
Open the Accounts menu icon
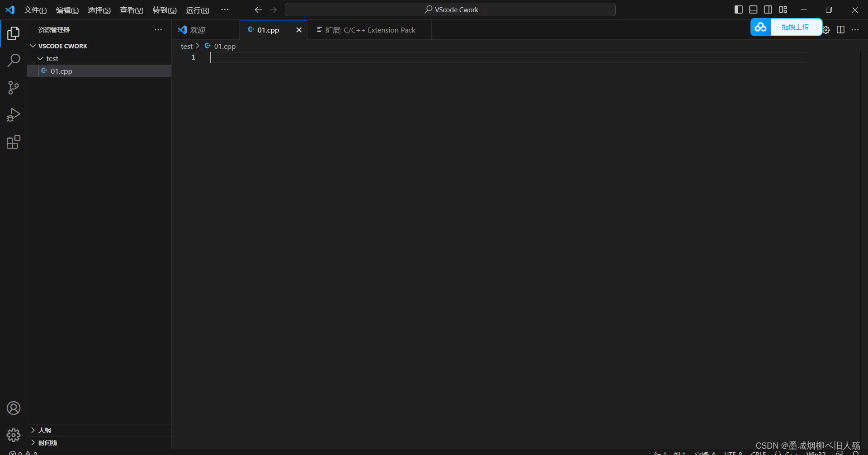click(14, 408)
